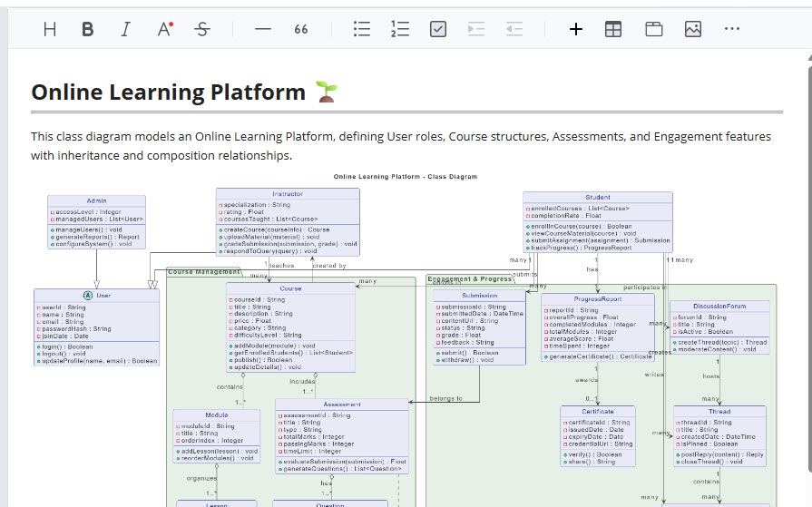Insert a horizontal rule line
The image size is (812, 507).
pyautogui.click(x=263, y=29)
